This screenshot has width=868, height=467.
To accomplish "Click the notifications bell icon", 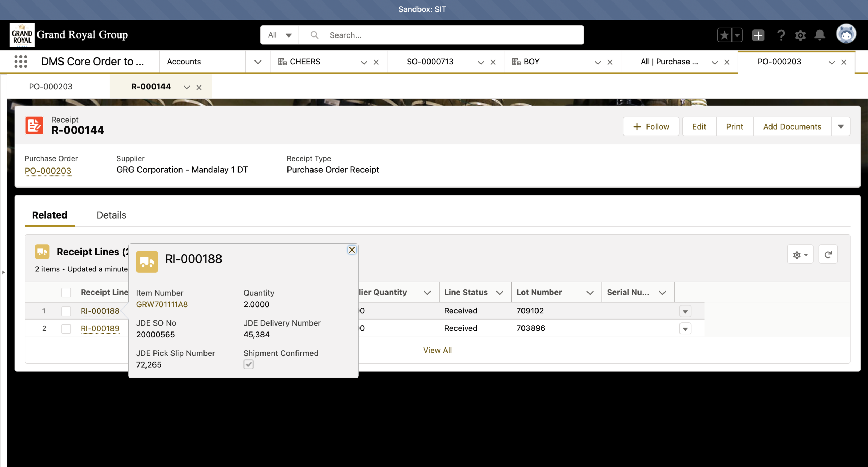I will [x=820, y=35].
